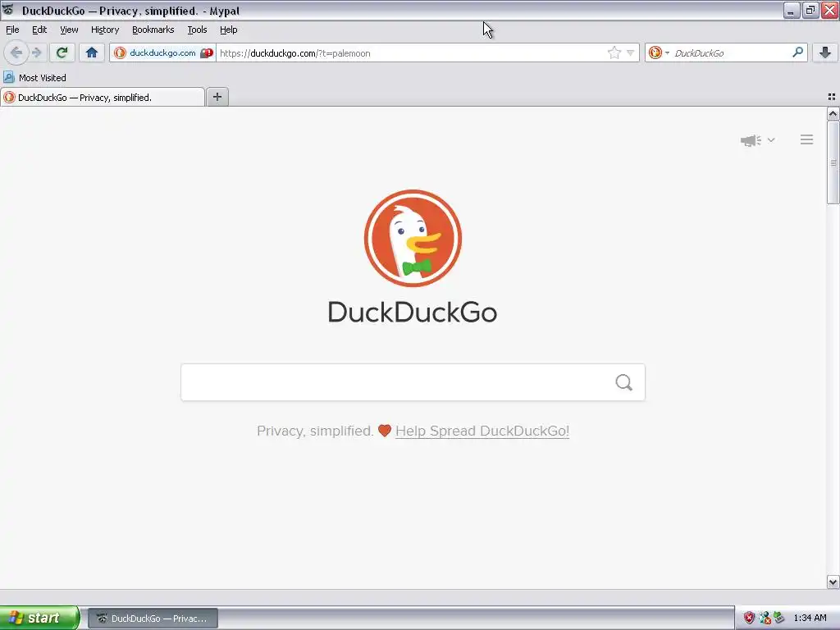840x630 pixels.
Task: Open the Home page button
Action: click(92, 52)
